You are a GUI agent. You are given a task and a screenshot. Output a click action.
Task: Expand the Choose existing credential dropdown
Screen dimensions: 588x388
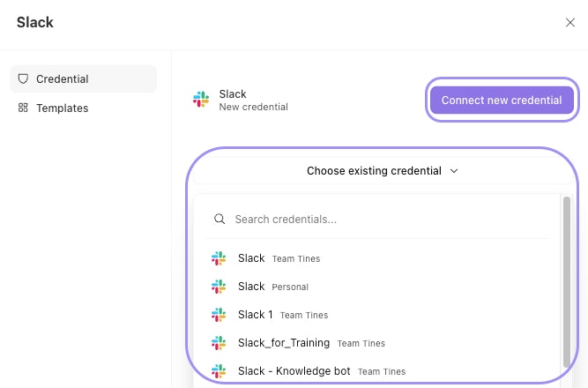coord(382,171)
